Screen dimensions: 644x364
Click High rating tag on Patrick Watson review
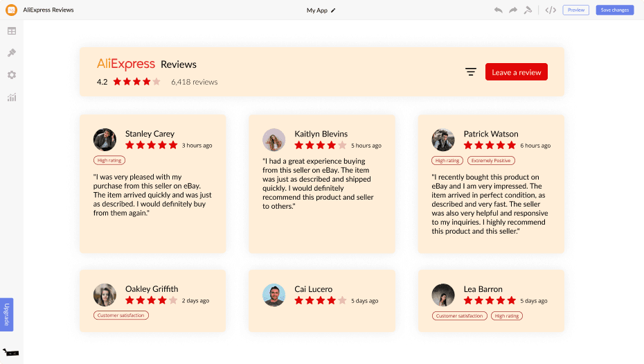tap(447, 160)
